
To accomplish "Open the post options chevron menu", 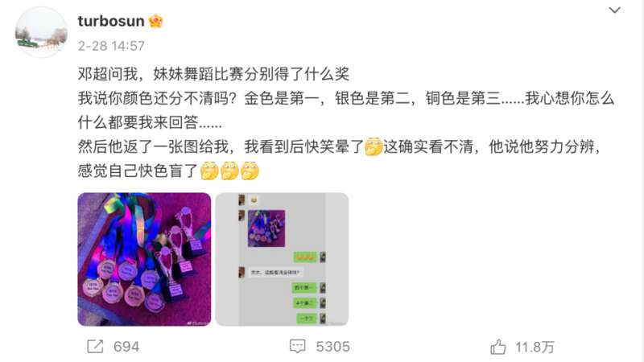I will (614, 10).
